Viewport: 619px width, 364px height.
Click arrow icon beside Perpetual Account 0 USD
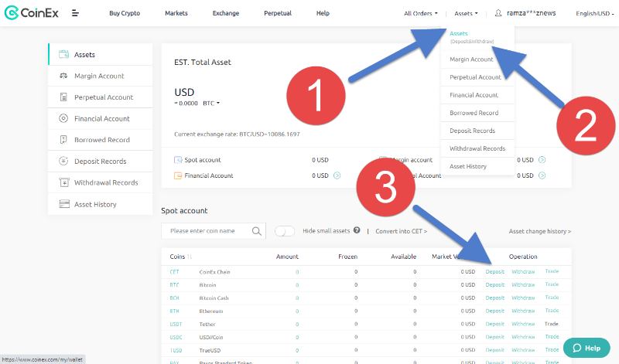(x=542, y=175)
